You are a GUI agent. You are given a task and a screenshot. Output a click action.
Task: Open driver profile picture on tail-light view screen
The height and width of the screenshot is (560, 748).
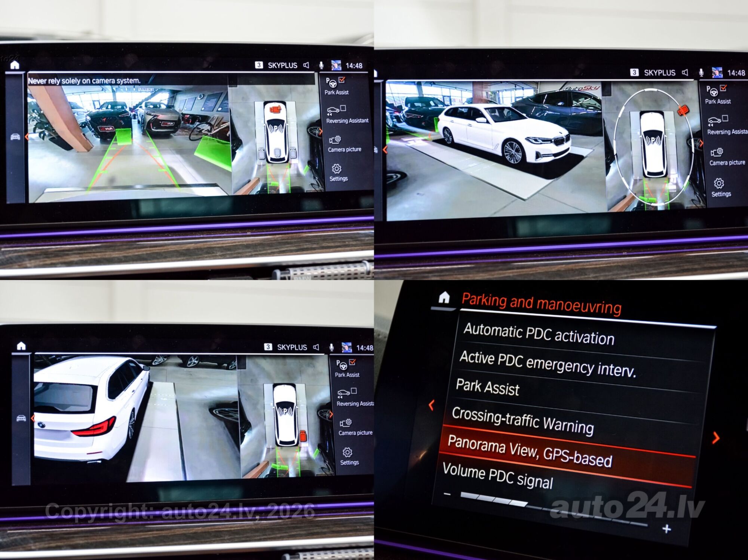(347, 348)
